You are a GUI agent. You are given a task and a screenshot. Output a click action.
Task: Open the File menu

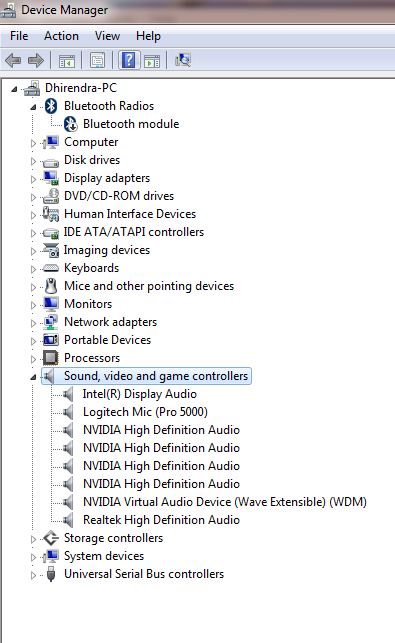pyautogui.click(x=19, y=36)
